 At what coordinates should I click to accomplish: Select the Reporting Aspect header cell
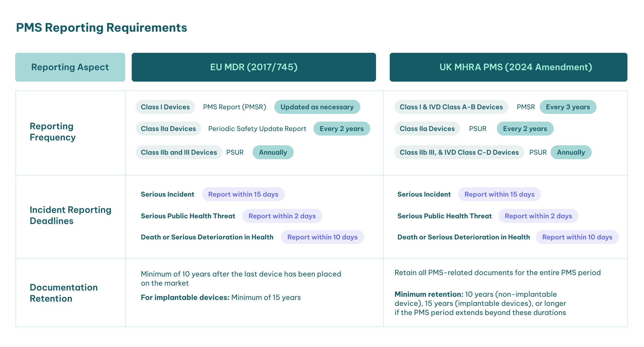(70, 67)
